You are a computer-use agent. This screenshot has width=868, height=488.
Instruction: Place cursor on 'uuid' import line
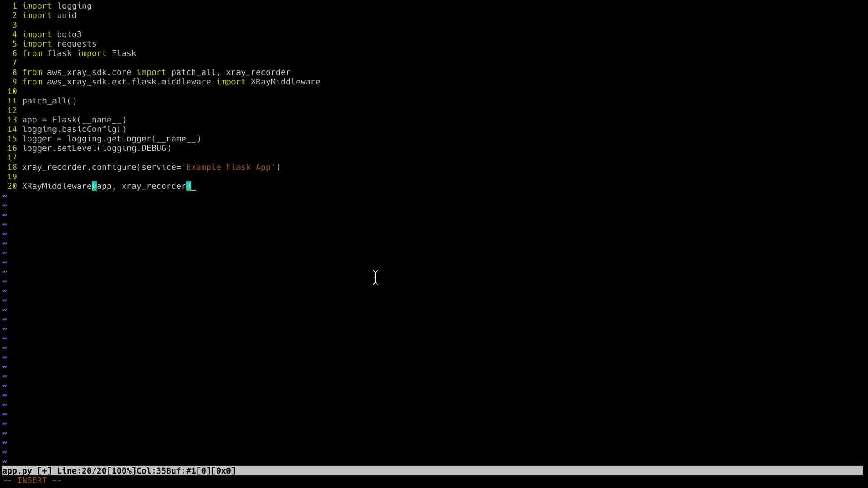[66, 15]
